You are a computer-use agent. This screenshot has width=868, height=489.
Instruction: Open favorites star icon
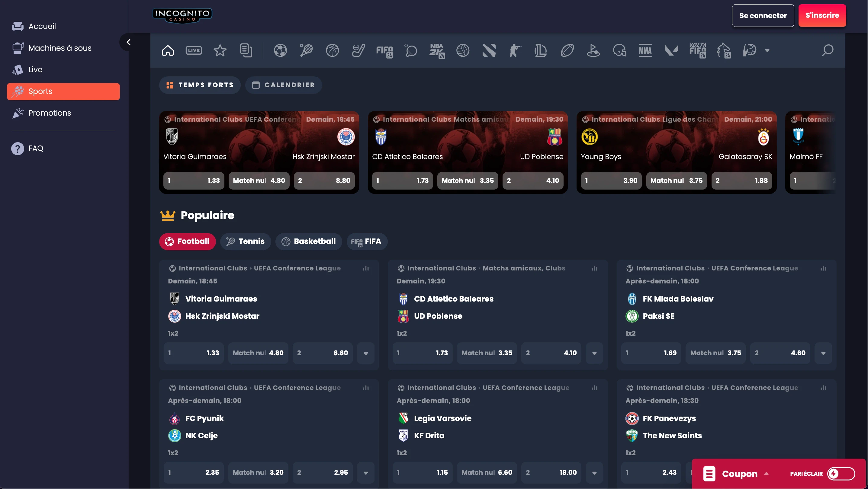220,50
